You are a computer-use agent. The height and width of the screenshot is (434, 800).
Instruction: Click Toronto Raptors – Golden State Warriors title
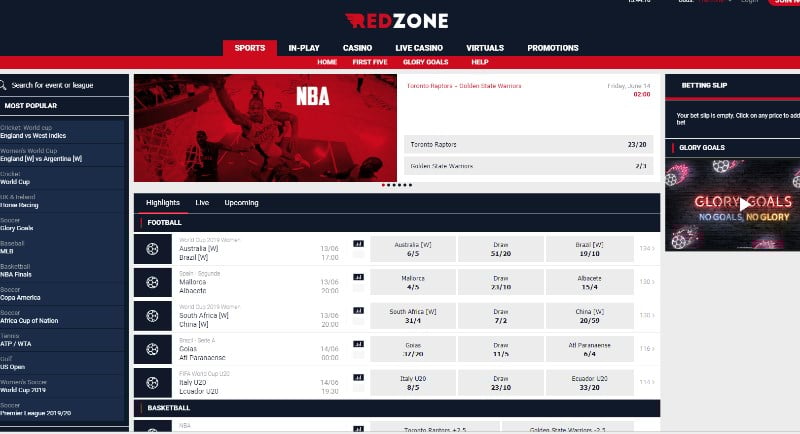(x=464, y=86)
